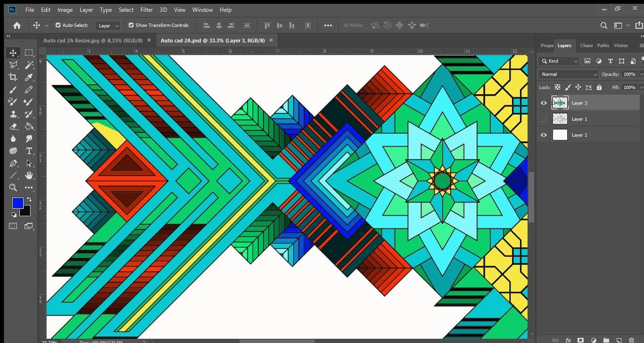This screenshot has width=644, height=343.
Task: Switch to the Paths tab
Action: [x=603, y=46]
